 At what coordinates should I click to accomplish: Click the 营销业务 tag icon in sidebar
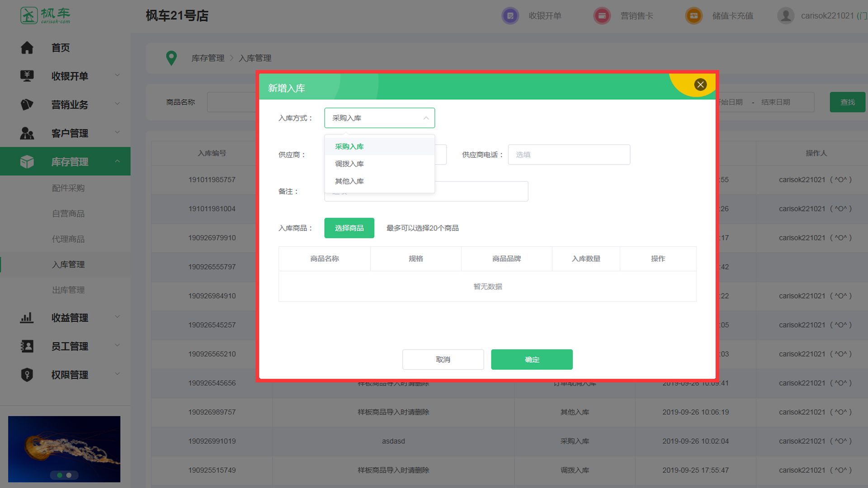coord(27,104)
